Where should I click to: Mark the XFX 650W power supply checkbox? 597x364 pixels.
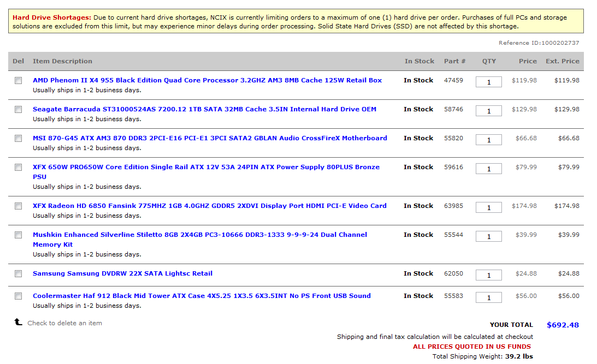click(19, 167)
